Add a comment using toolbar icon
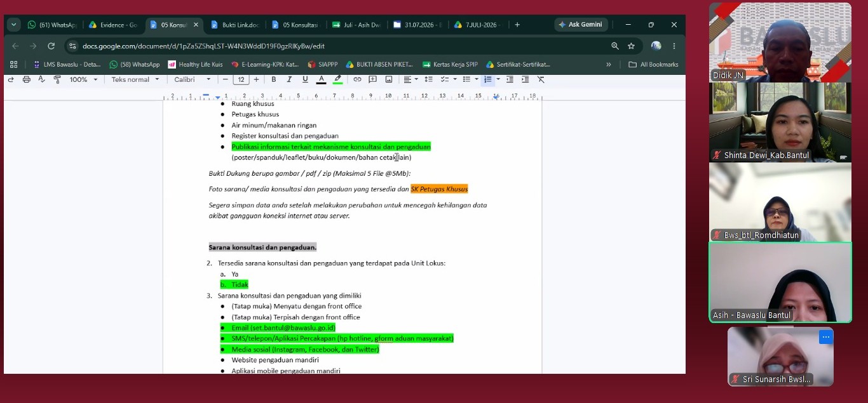868x403 pixels. [x=373, y=79]
